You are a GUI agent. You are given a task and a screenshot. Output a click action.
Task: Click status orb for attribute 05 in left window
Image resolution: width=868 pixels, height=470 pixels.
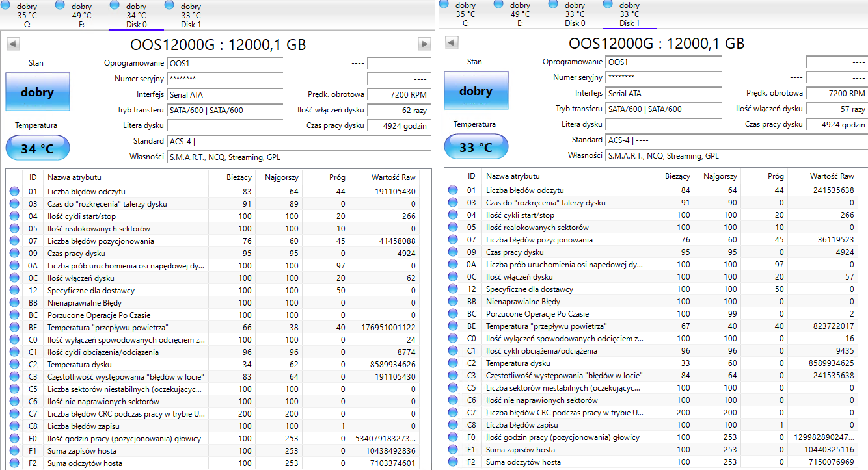[14, 229]
